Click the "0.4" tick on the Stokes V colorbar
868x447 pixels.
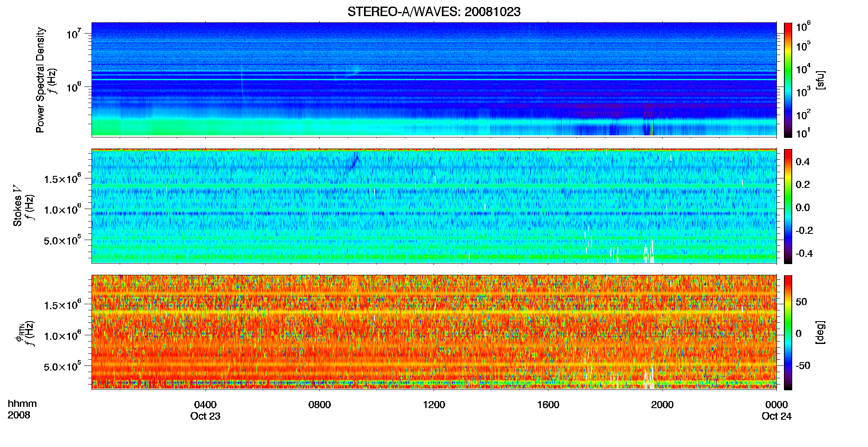pos(803,162)
